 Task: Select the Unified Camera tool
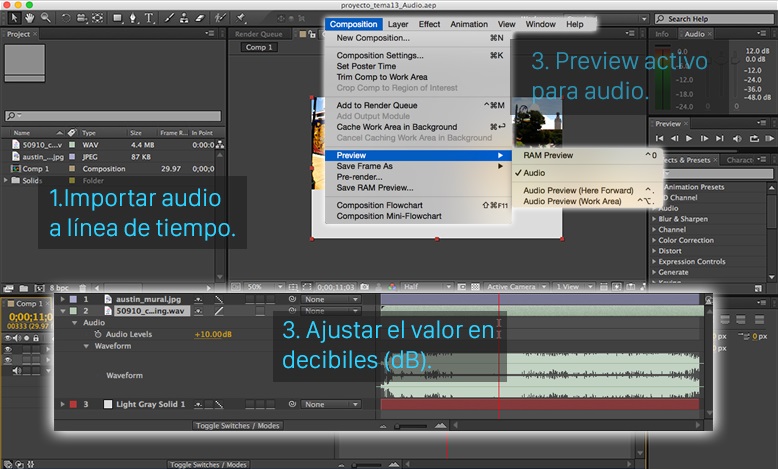click(81, 18)
